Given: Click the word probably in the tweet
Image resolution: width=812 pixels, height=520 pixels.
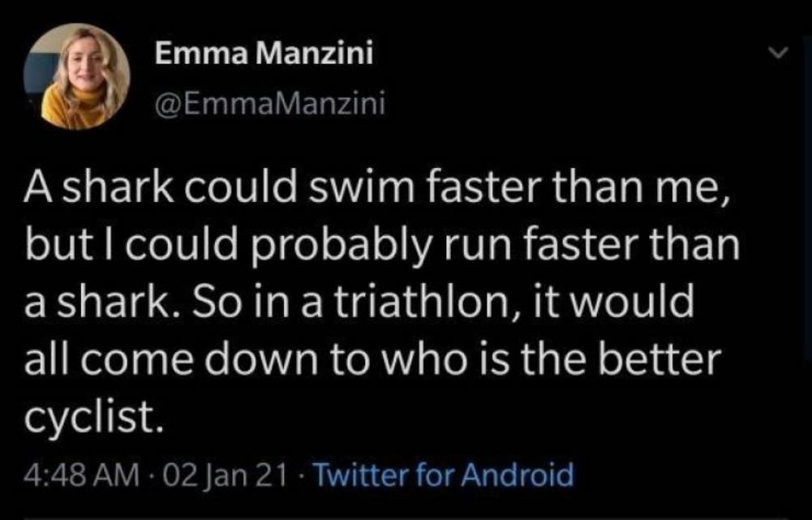Looking at the screenshot, I should (343, 247).
